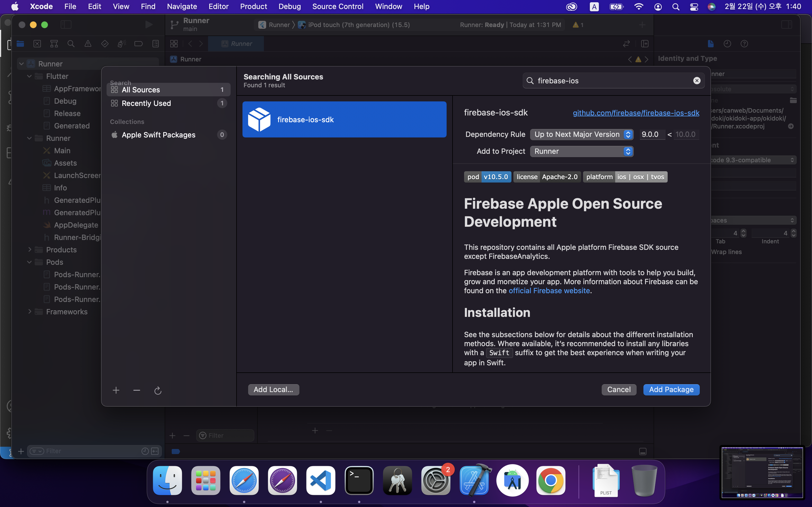Clear the firebase-ios search field

tap(697, 81)
